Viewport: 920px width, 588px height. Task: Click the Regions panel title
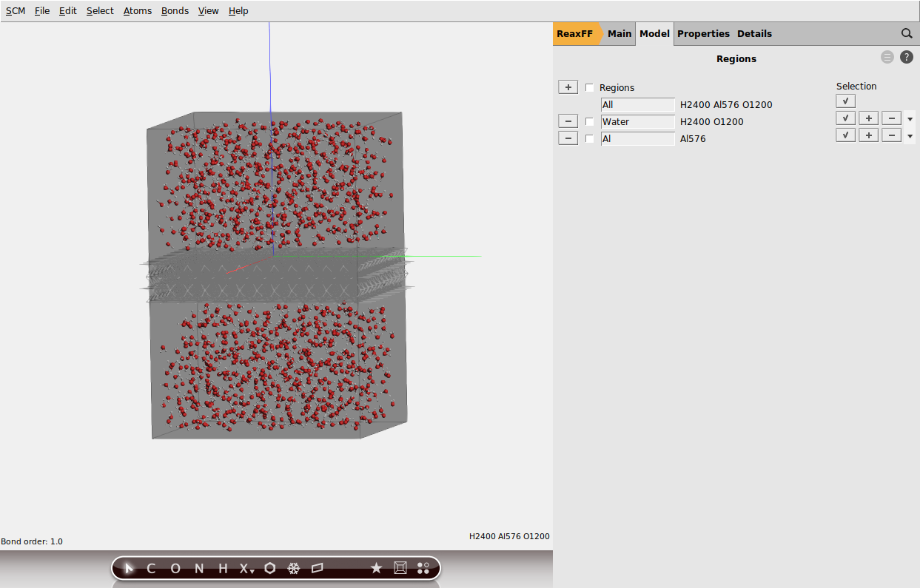pos(736,58)
